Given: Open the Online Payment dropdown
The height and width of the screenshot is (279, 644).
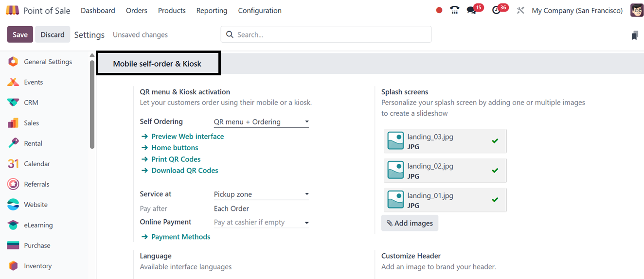Looking at the screenshot, I should coord(261,222).
